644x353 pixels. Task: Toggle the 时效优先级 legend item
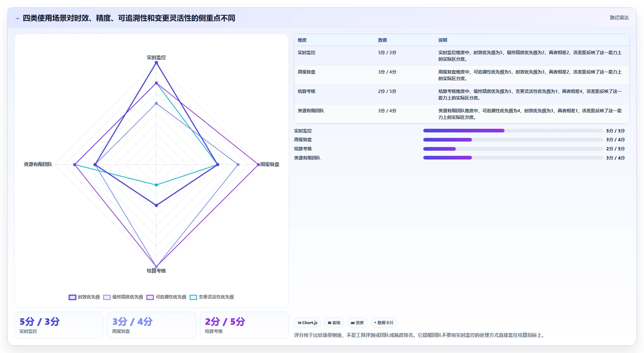pos(84,297)
